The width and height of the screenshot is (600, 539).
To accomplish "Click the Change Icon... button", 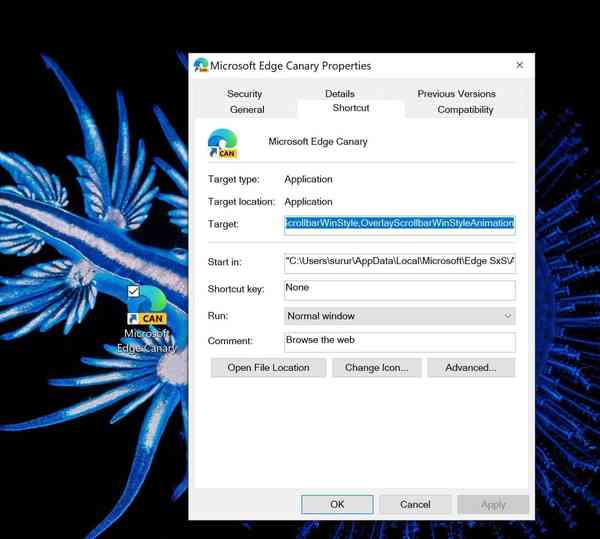I will (377, 368).
